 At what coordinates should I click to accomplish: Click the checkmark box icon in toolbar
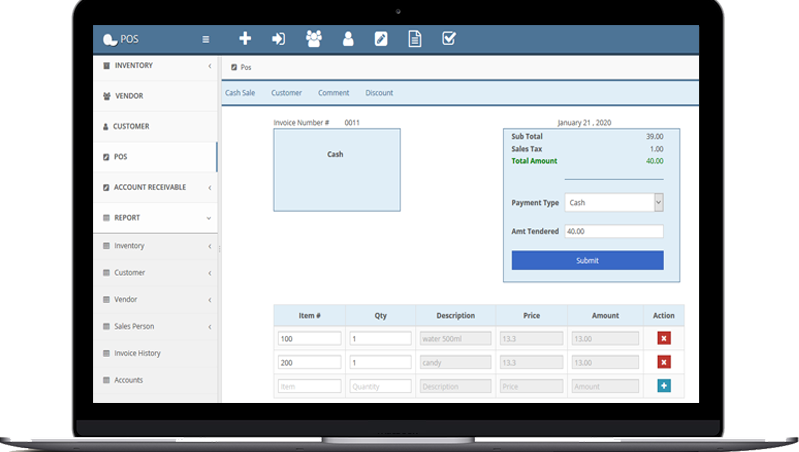tap(449, 39)
